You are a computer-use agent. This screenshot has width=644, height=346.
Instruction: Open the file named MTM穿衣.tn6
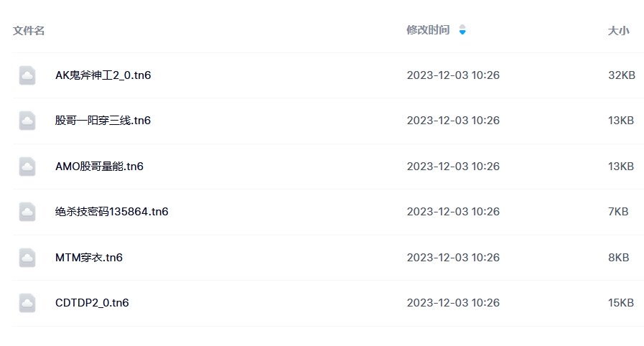[x=89, y=257]
